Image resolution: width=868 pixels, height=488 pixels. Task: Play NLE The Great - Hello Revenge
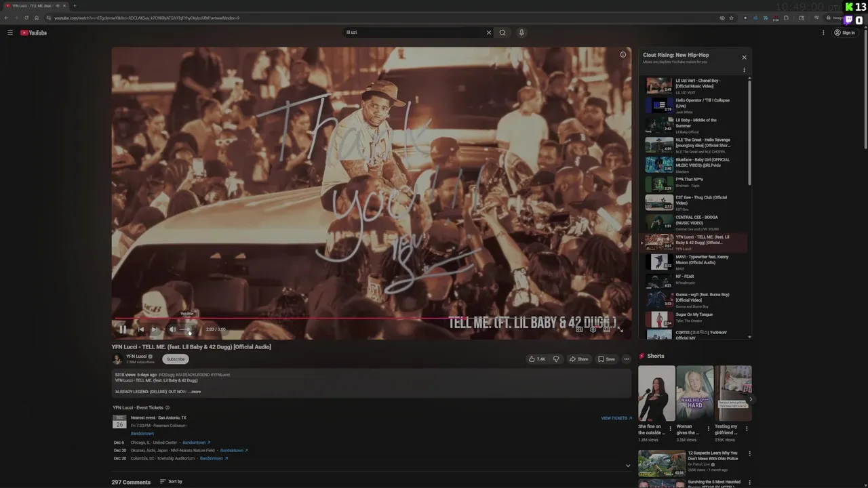click(693, 145)
